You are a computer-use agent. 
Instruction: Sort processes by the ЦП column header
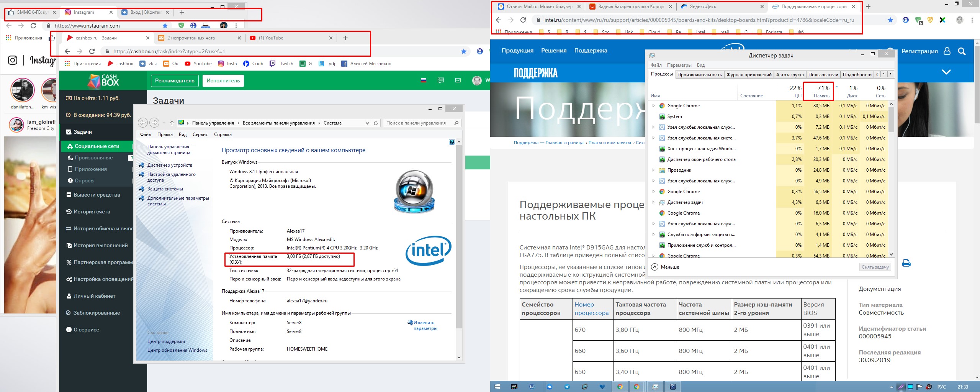(790, 92)
